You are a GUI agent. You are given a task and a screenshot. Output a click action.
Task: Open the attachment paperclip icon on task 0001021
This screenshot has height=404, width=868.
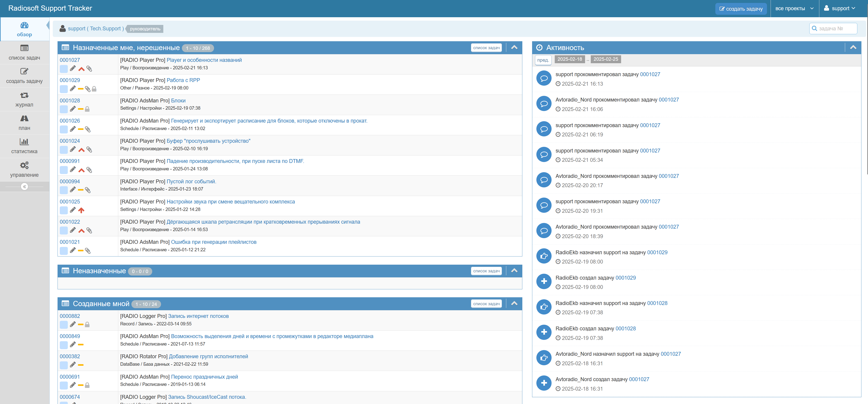tap(88, 251)
